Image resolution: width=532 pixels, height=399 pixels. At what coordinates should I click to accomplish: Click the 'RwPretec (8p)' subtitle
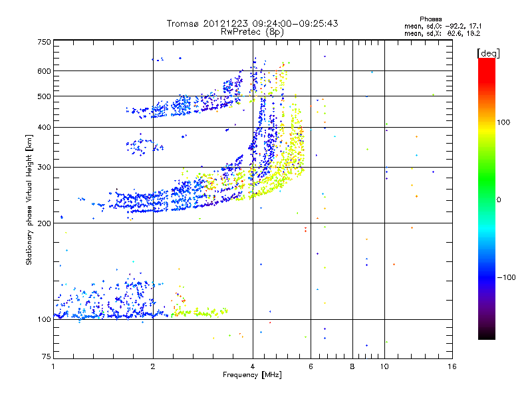(x=252, y=32)
